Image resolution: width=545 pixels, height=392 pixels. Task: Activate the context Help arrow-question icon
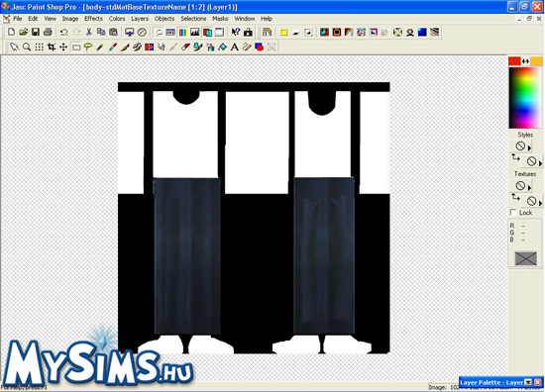pos(236,33)
